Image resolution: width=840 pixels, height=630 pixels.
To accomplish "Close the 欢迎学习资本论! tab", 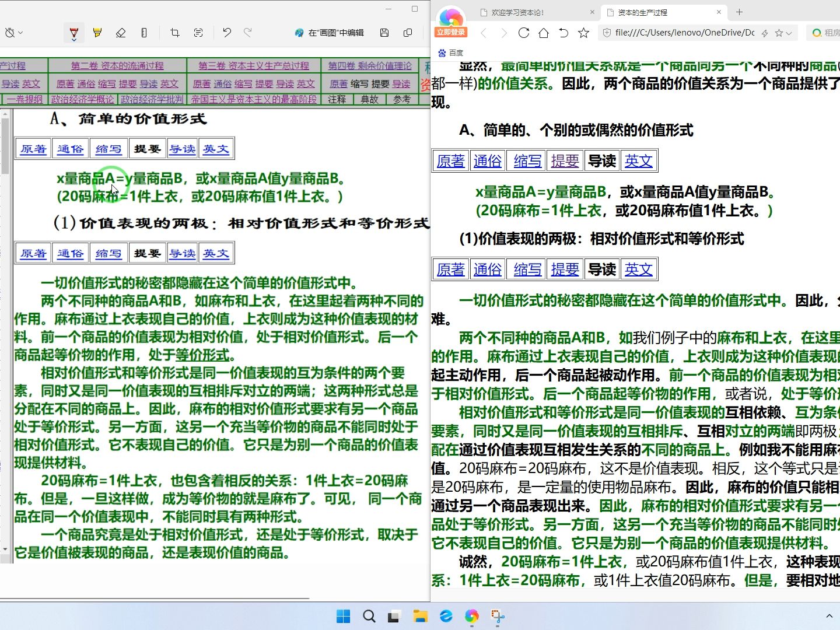I will 592,12.
